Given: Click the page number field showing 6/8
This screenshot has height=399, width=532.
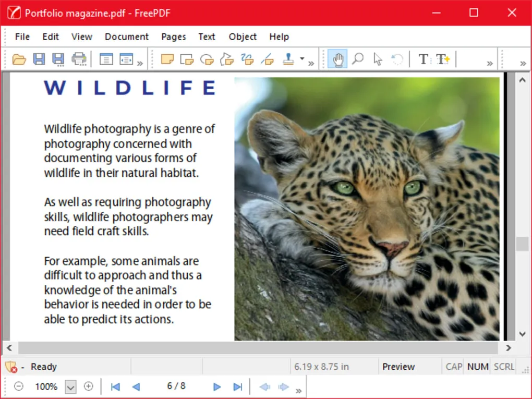Looking at the screenshot, I should 177,386.
